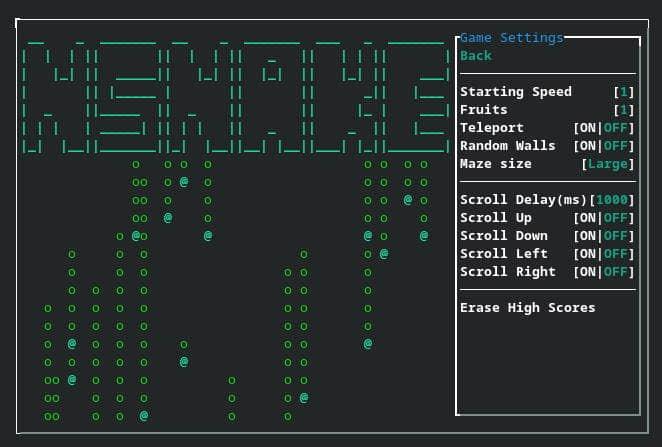This screenshot has height=447, width=662.
Task: Click the Game Settings panel title
Action: pos(512,38)
